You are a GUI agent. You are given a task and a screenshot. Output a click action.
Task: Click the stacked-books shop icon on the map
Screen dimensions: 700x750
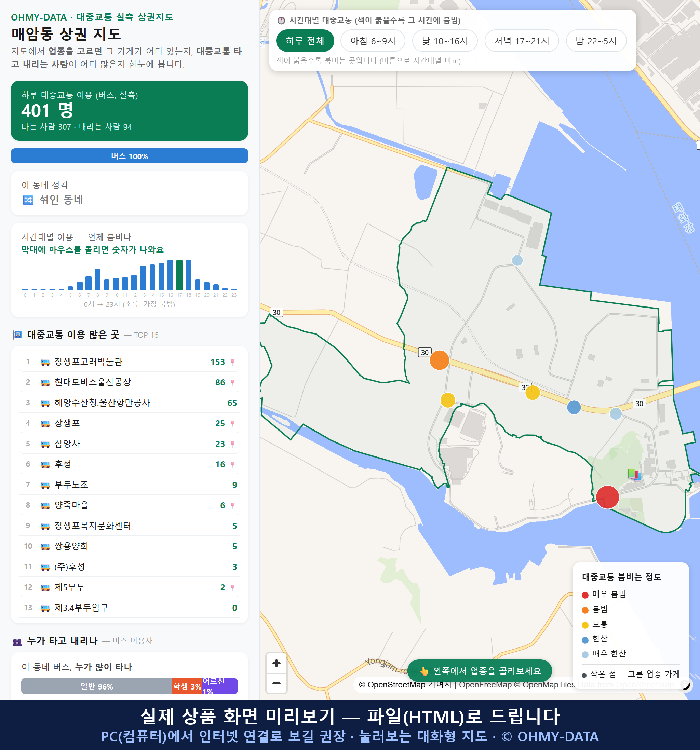(x=634, y=475)
